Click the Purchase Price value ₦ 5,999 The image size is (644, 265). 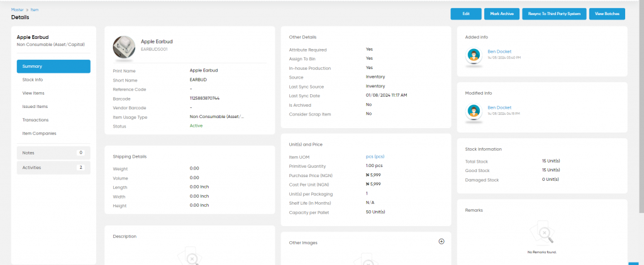tap(374, 175)
